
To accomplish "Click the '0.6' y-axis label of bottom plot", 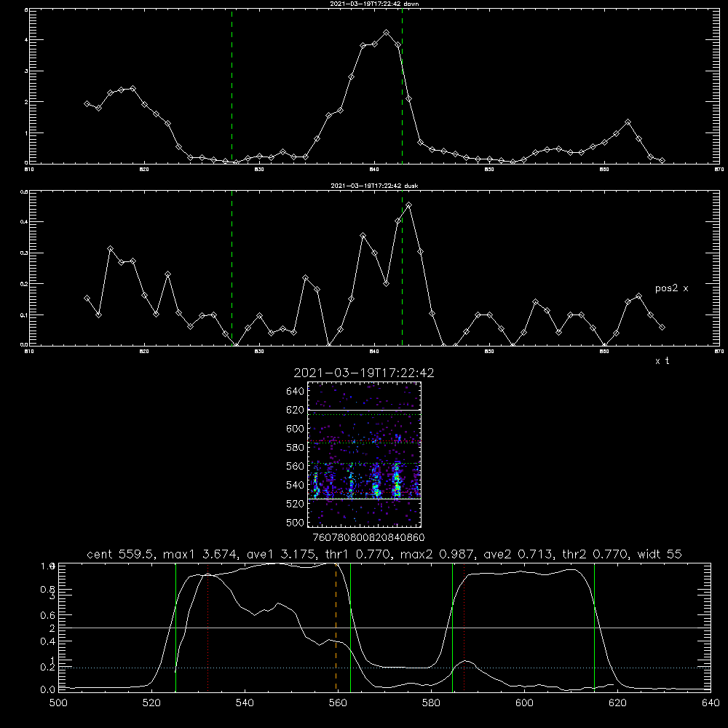I will tap(47, 615).
